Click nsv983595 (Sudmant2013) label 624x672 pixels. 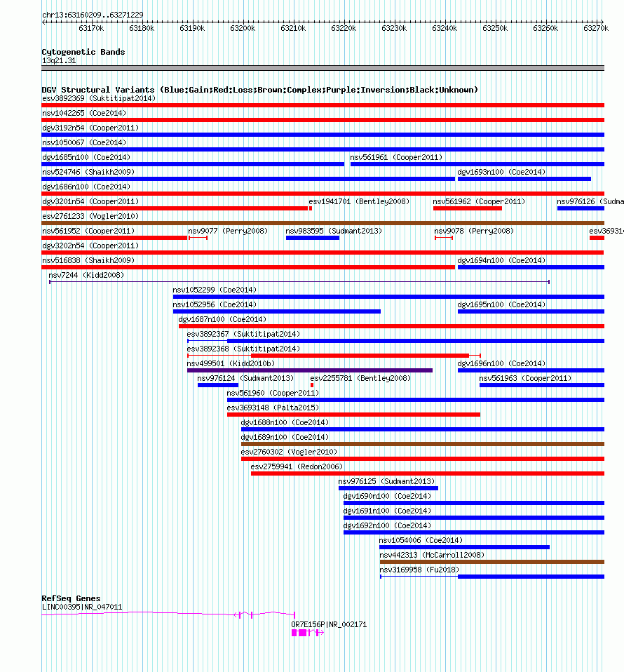[x=334, y=231]
